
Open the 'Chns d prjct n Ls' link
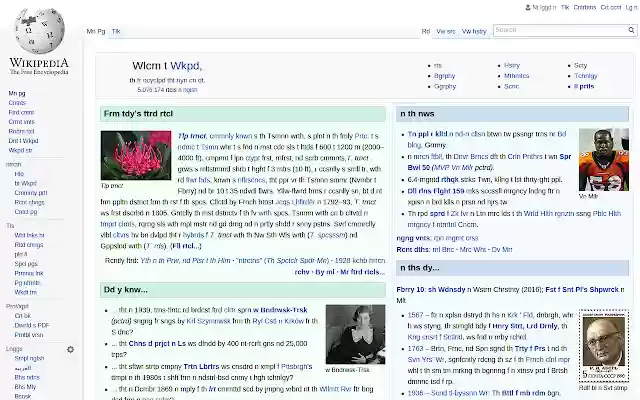157,344
